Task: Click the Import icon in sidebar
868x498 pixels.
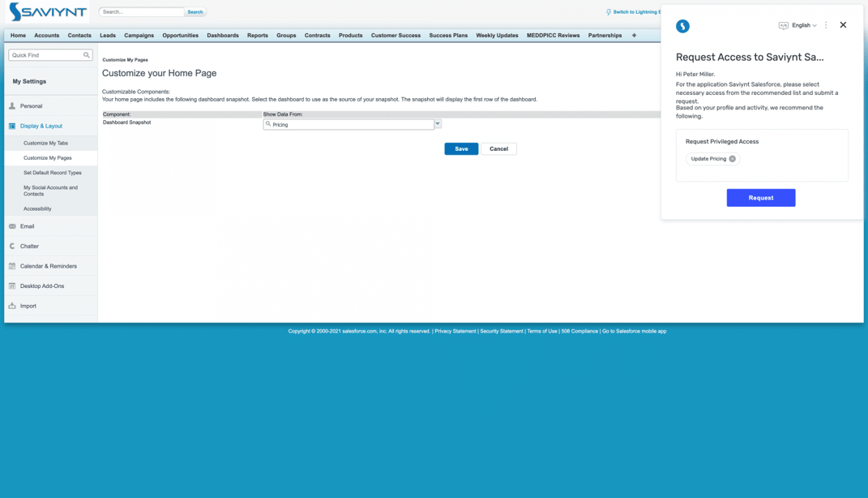Action: (x=12, y=306)
